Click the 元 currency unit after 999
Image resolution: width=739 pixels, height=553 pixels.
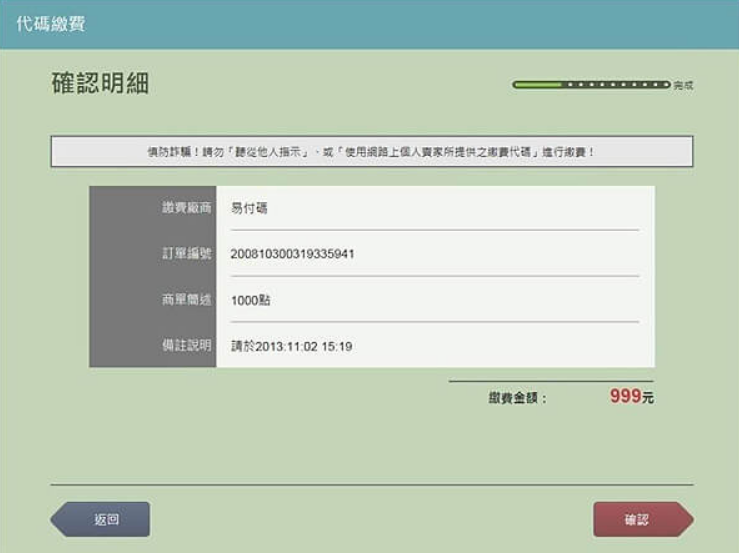coord(648,398)
